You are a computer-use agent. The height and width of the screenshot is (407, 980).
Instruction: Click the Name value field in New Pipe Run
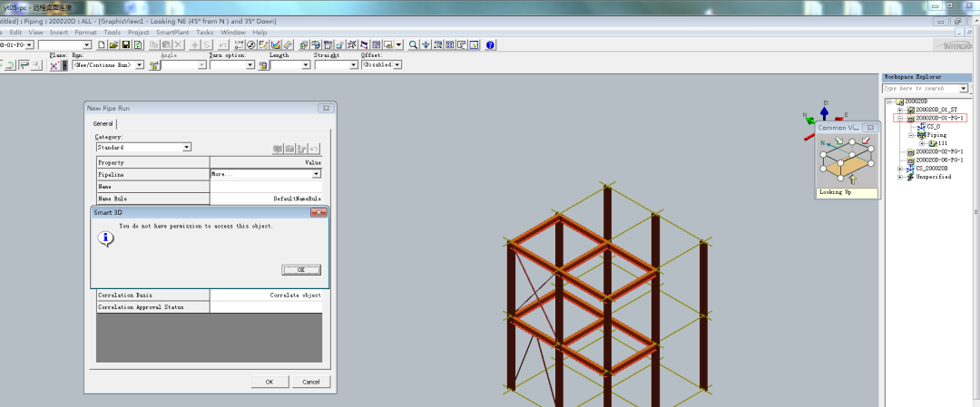tap(266, 186)
